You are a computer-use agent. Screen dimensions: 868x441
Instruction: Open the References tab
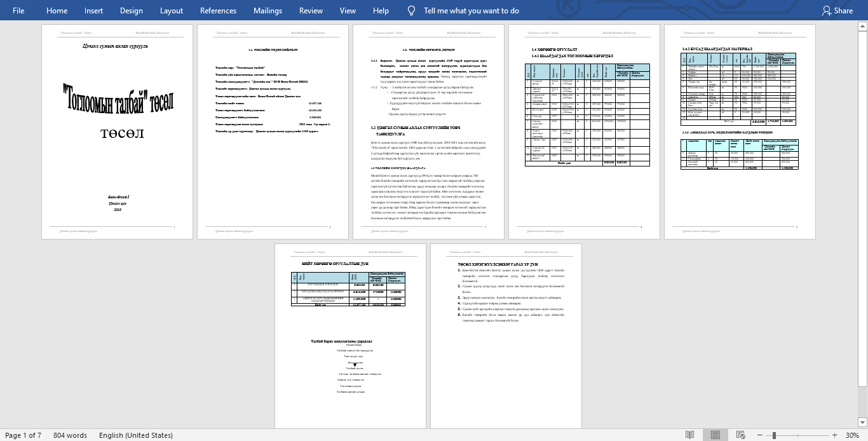pos(218,10)
